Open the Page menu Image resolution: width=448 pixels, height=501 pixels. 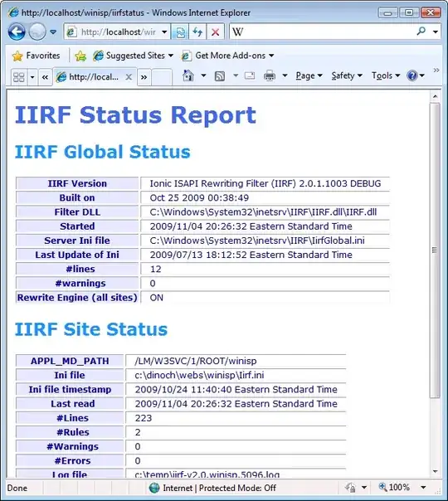(309, 75)
